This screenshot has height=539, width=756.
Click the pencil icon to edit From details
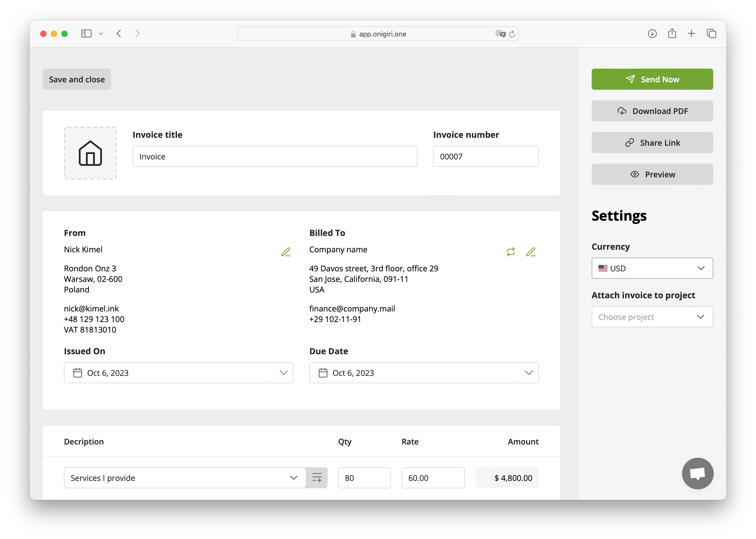coord(286,252)
